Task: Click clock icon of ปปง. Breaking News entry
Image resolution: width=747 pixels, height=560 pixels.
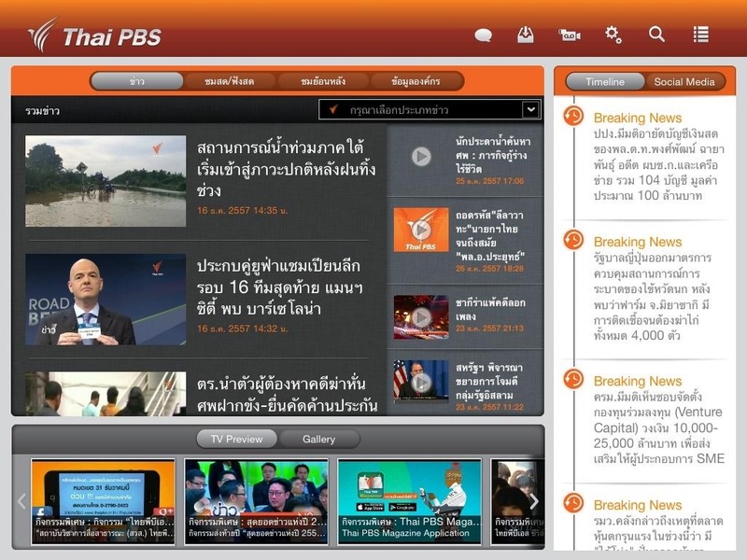Action: tap(573, 116)
